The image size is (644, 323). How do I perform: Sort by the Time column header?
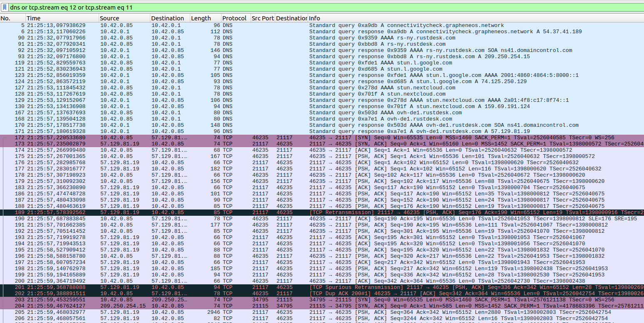[62, 18]
